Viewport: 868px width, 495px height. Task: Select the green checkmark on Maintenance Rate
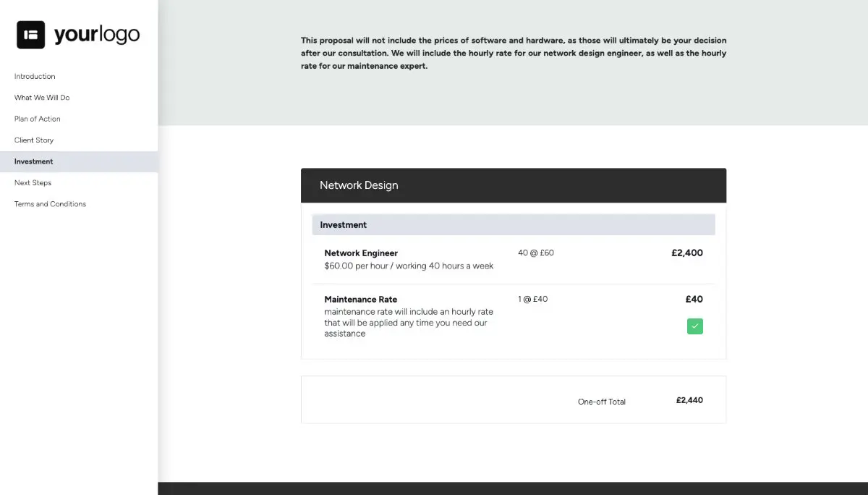(x=694, y=326)
